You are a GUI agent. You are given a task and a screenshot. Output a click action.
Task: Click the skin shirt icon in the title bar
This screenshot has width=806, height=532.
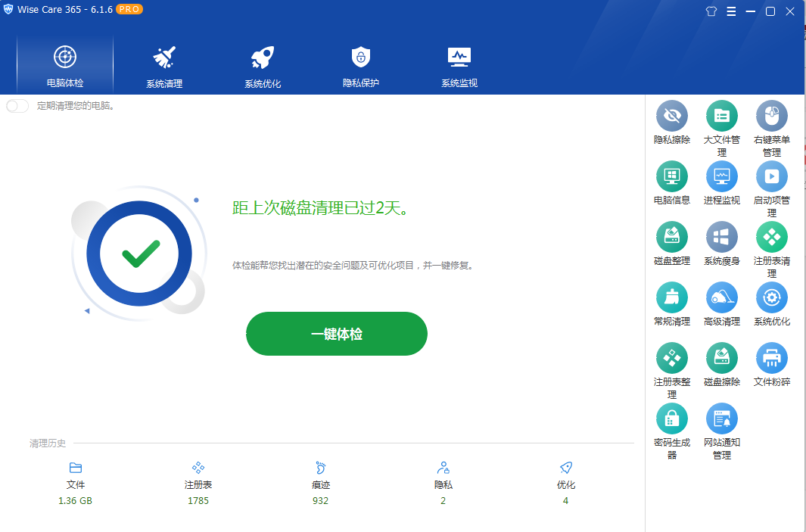pos(711,11)
